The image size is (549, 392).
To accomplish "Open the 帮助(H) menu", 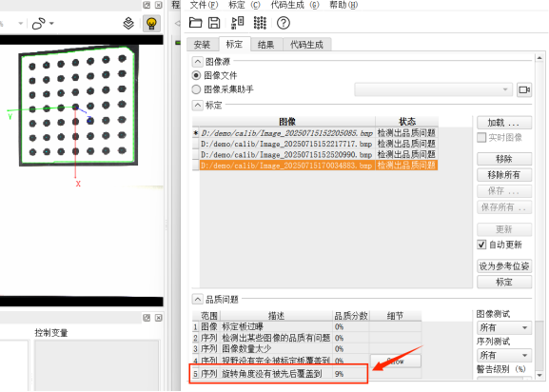I will (x=343, y=5).
